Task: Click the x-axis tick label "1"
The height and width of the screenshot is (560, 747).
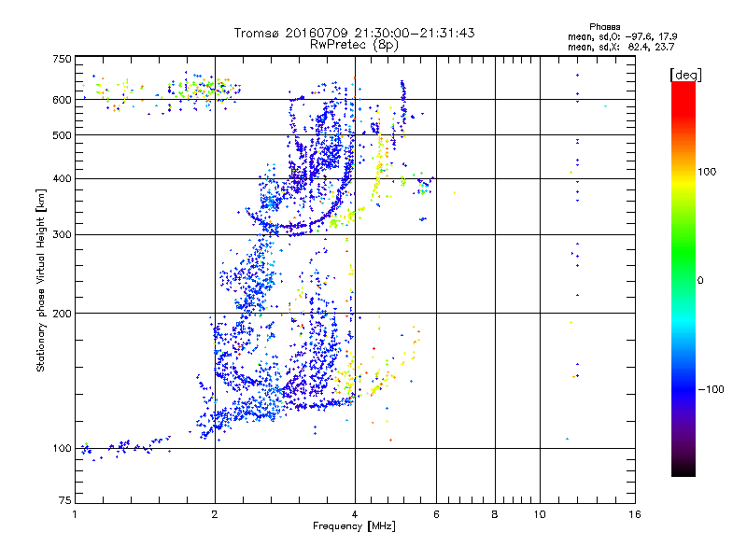Action: click(x=75, y=514)
